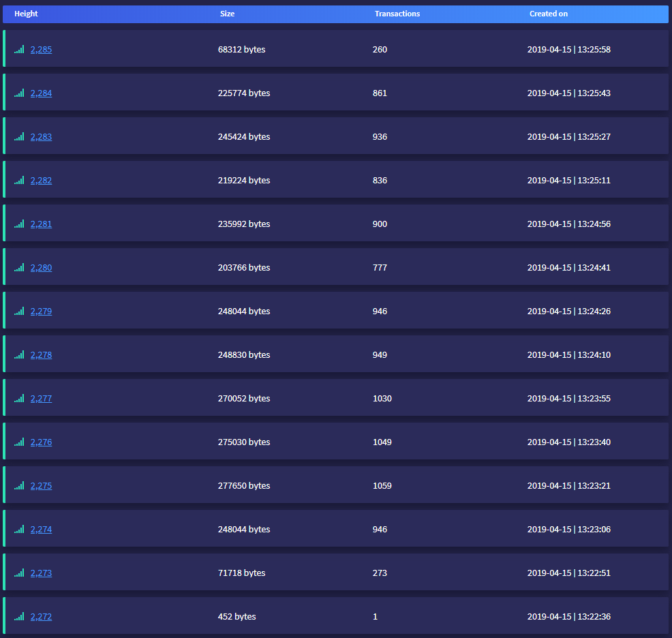Click signal bars icon beside block 2,279
672x638 pixels.
tap(19, 311)
